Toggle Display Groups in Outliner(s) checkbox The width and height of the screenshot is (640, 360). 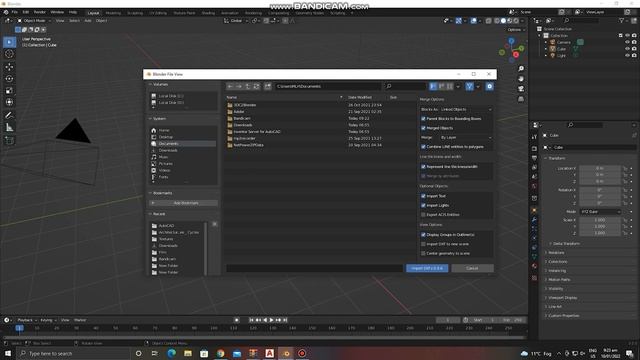point(423,235)
